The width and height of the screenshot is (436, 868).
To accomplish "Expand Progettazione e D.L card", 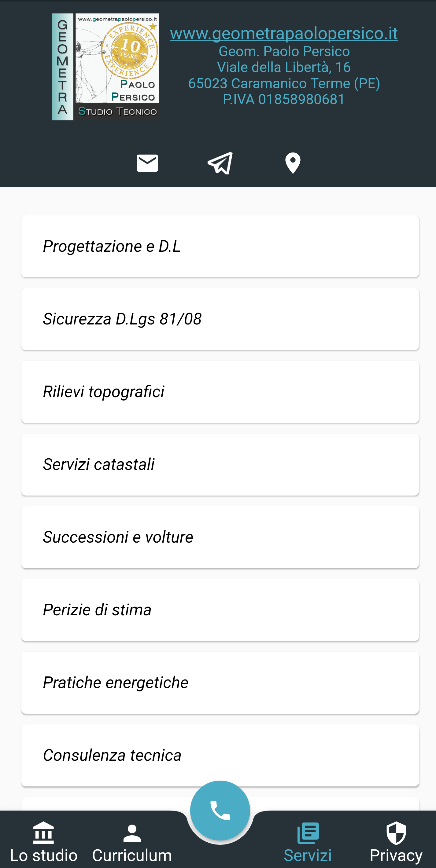I will 220,246.
